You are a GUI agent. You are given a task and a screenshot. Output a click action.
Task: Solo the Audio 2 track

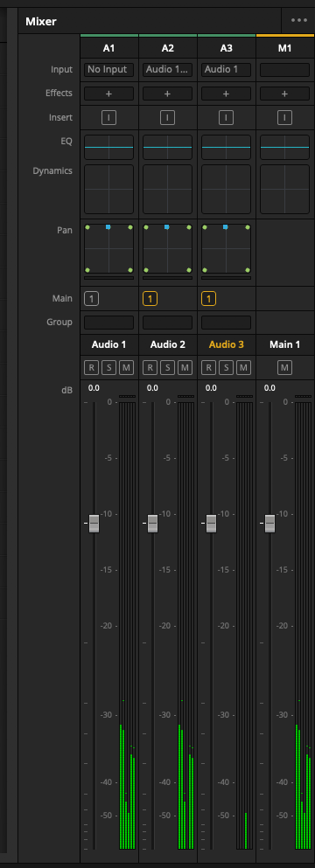coord(167,367)
